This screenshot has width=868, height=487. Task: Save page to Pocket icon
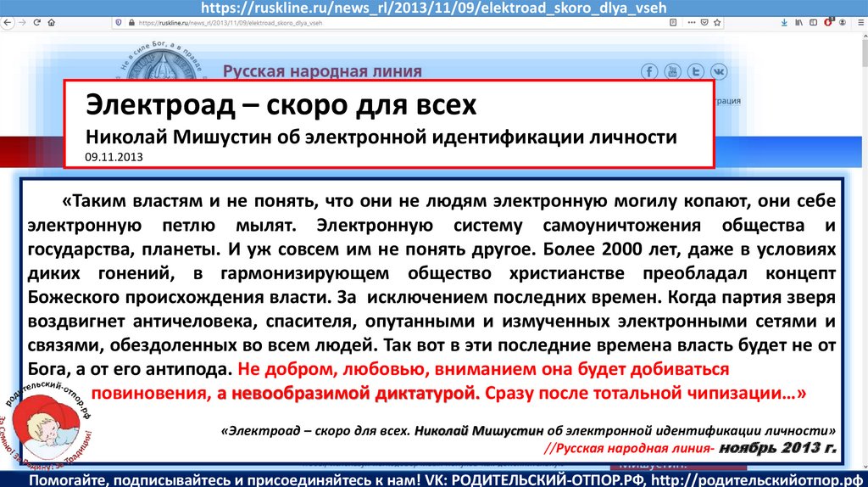704,23
